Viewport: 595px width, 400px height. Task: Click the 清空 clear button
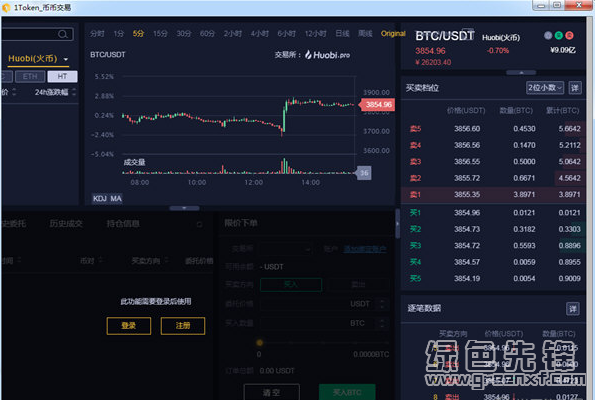tap(272, 392)
